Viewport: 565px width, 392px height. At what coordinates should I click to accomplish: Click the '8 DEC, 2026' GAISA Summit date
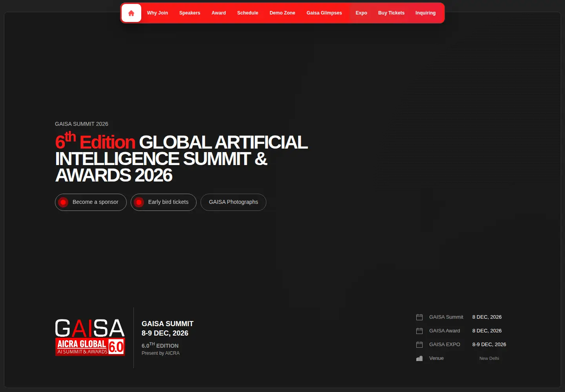[487, 317]
